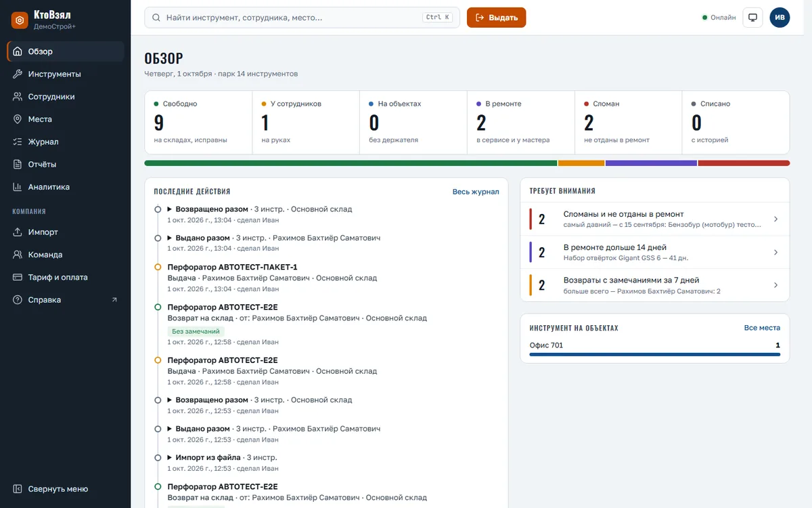Follow the Все места link
Image resolution: width=812 pixels, height=508 pixels.
762,328
